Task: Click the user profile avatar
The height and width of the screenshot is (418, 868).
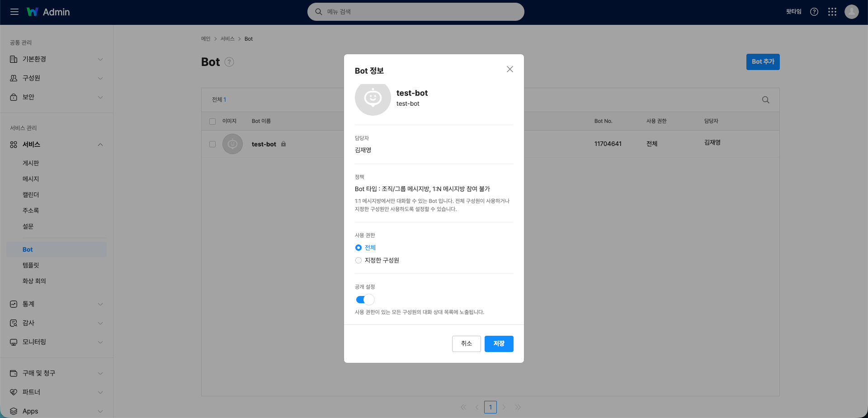Action: [x=851, y=12]
